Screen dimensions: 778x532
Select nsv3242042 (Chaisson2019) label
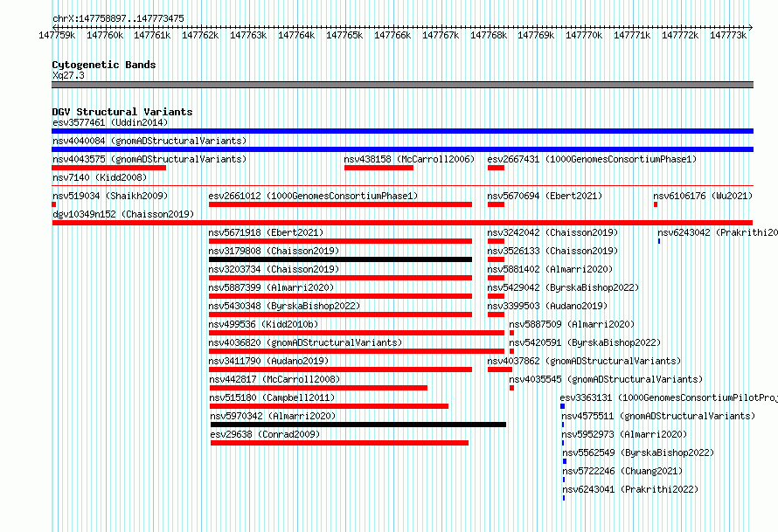(552, 232)
